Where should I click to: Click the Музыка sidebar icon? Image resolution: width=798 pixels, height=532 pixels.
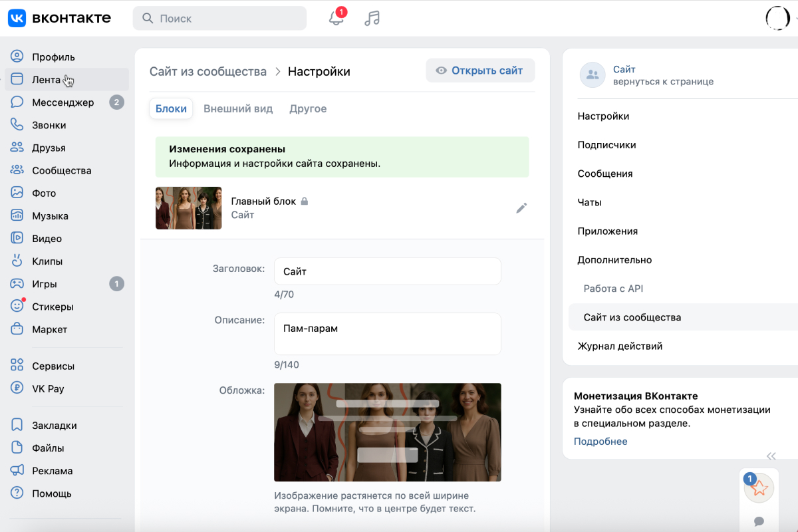click(17, 215)
